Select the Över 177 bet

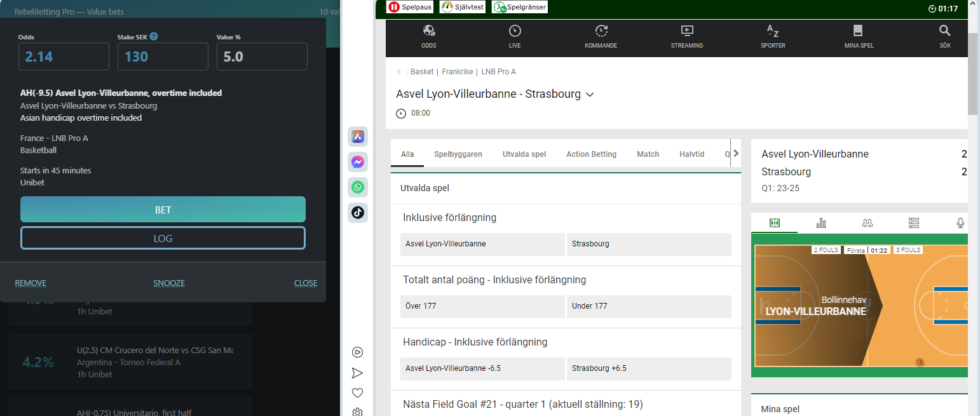click(482, 306)
